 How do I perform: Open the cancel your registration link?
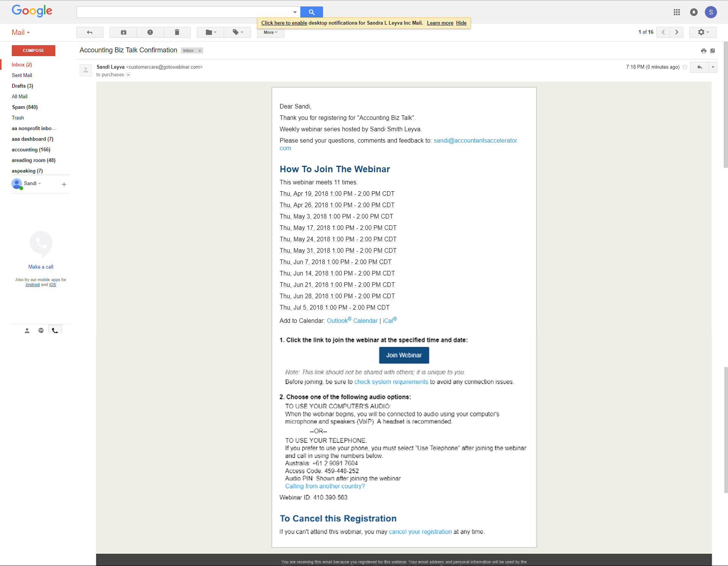pyautogui.click(x=420, y=531)
